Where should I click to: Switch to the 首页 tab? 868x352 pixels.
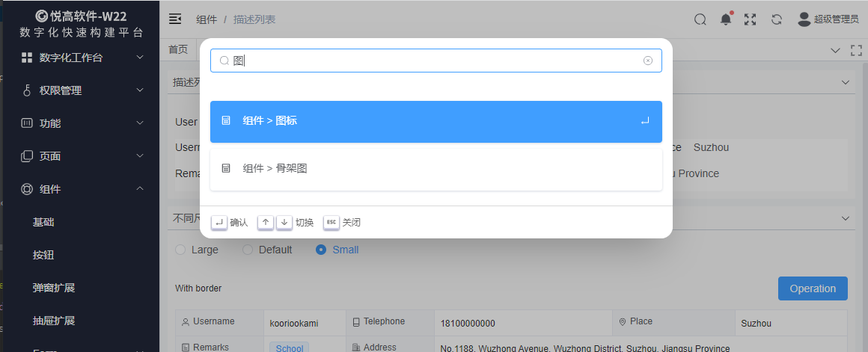[178, 50]
